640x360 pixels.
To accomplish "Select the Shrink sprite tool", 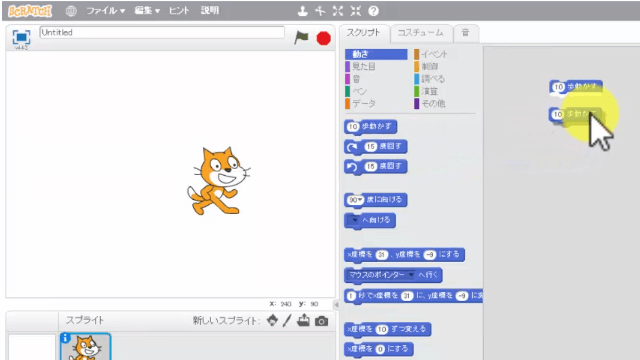I will point(356,11).
